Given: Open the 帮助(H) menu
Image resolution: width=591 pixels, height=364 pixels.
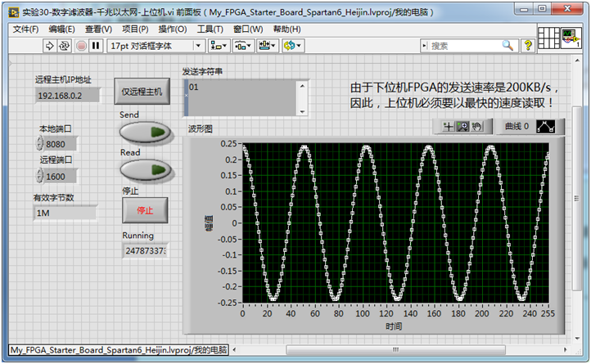Looking at the screenshot, I should [x=286, y=29].
